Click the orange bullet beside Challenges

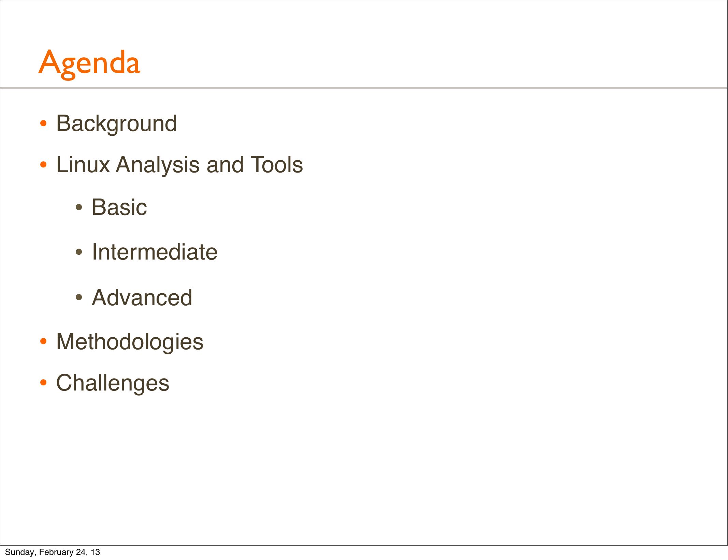pyautogui.click(x=43, y=383)
